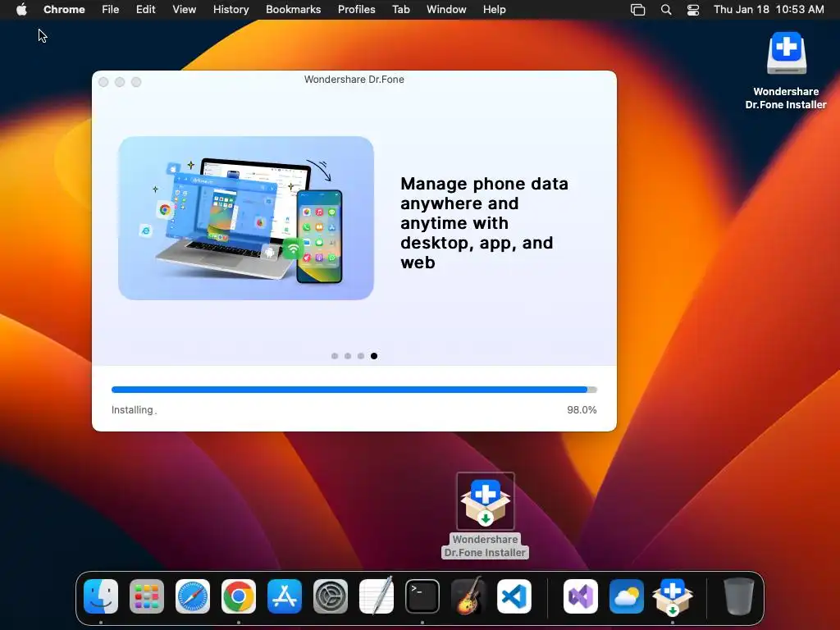Viewport: 840px width, 630px height.
Task: Go to the third slide dot
Action: pyautogui.click(x=361, y=356)
